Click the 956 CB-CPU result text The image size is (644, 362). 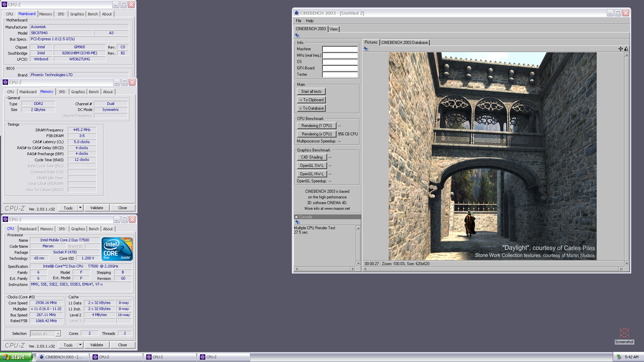point(348,134)
